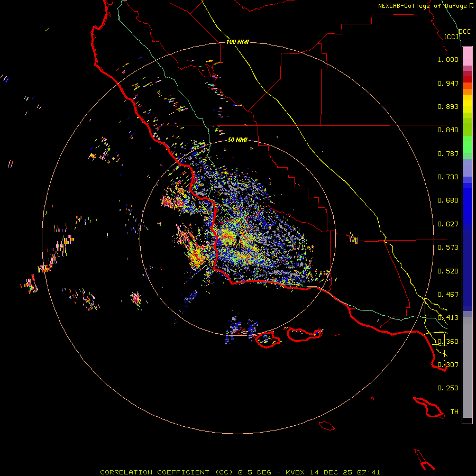The image size is (476, 476).
Task: Click the 0.360 scale value
Action: coord(448,342)
